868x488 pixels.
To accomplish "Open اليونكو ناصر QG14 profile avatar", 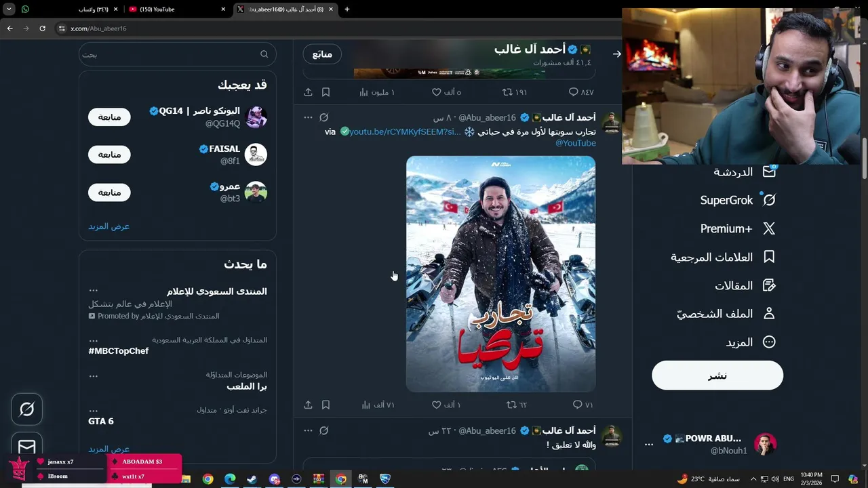I will [256, 117].
